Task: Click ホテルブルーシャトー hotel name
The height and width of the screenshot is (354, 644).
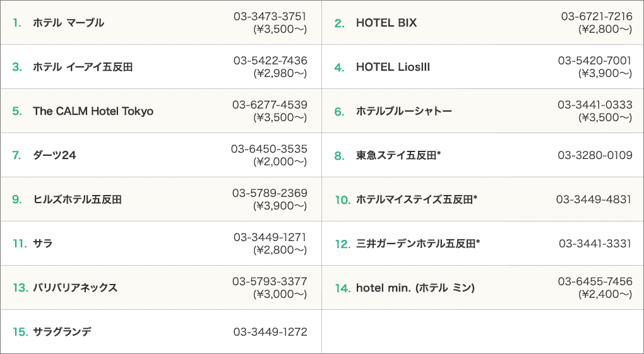Action: pyautogui.click(x=403, y=111)
